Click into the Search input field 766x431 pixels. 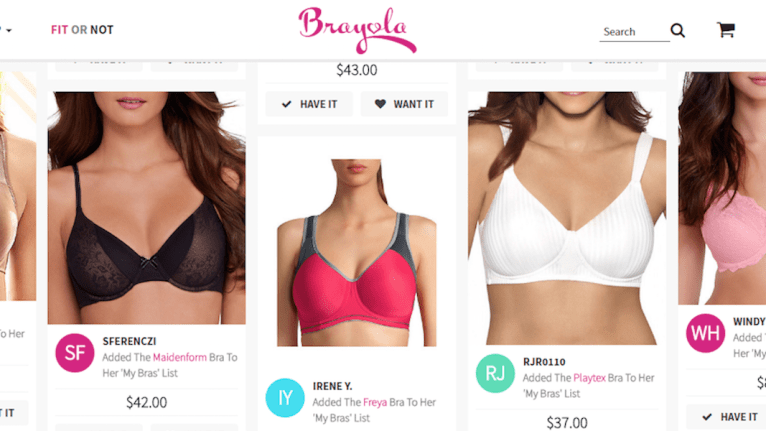[634, 32]
